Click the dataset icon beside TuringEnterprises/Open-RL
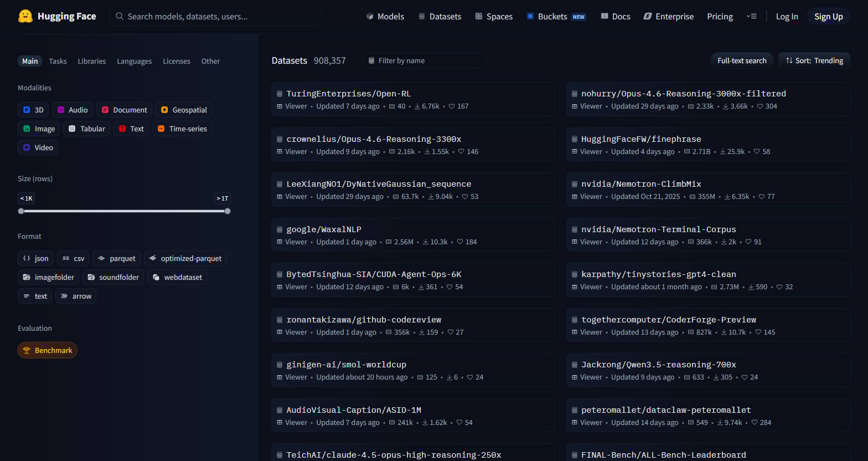 pyautogui.click(x=280, y=94)
